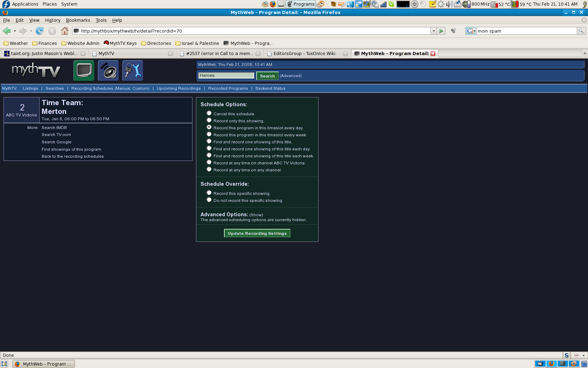Open the MythTV settings tools icon
Viewport: 588px width, 368px height.
point(133,70)
